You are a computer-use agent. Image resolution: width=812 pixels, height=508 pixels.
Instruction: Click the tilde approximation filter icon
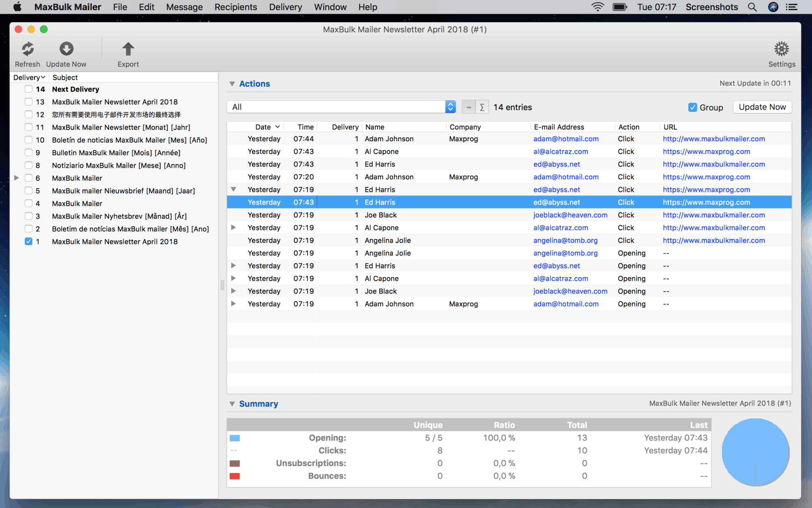click(x=467, y=107)
